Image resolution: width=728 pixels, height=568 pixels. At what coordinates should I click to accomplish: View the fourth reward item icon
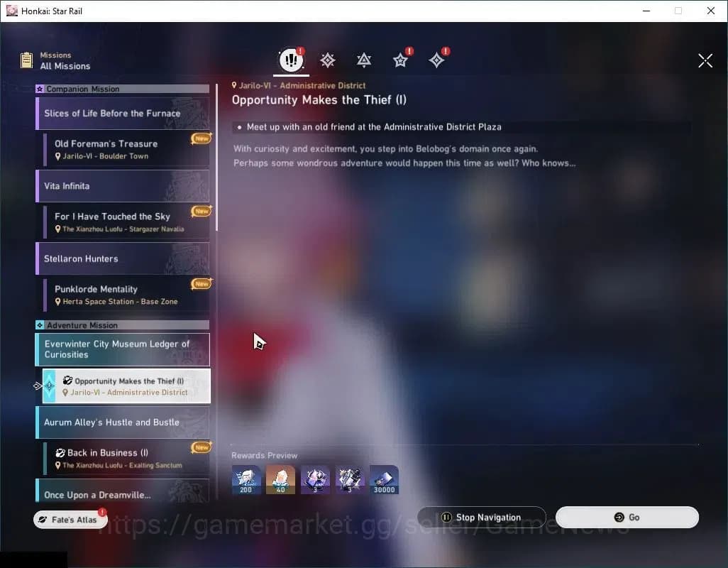point(350,480)
